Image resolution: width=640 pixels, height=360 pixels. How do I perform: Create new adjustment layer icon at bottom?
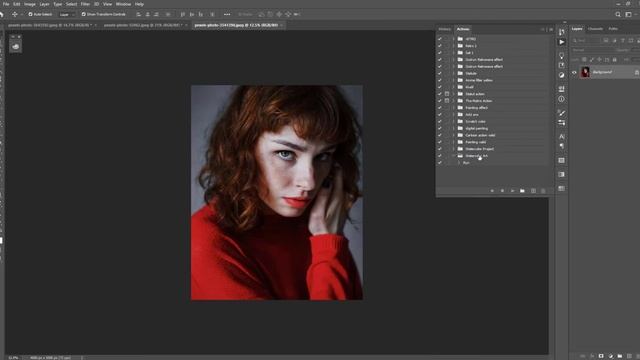click(x=611, y=356)
